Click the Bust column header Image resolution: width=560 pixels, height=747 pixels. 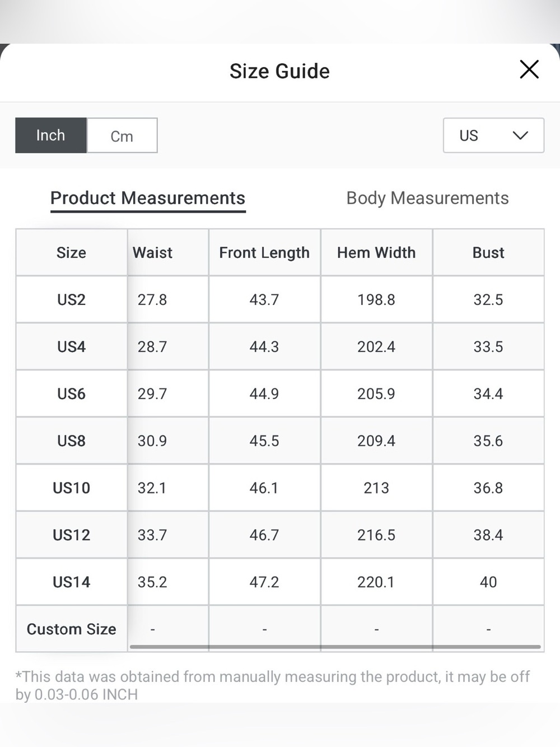(488, 252)
